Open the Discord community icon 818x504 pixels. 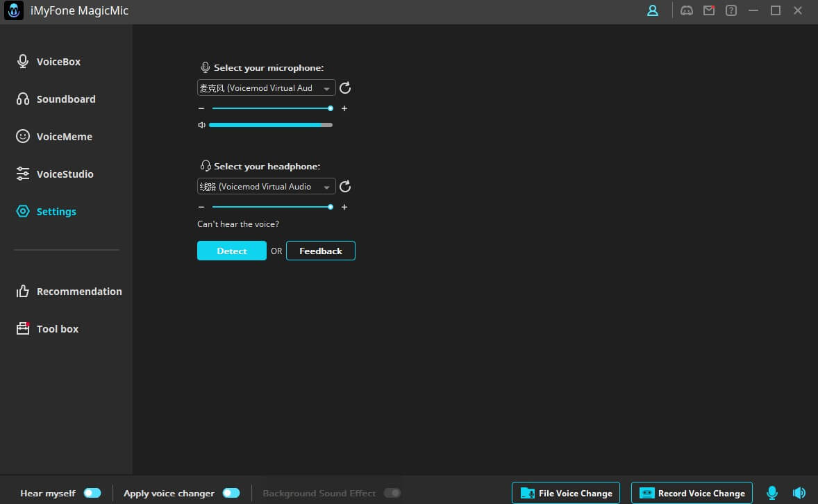(687, 10)
